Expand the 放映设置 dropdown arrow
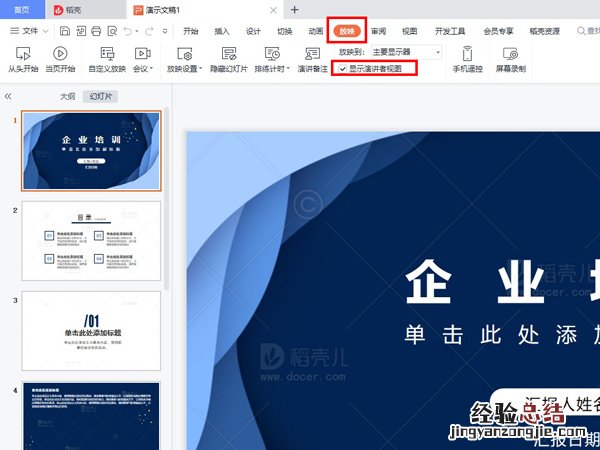The image size is (600, 450). pyautogui.click(x=201, y=69)
